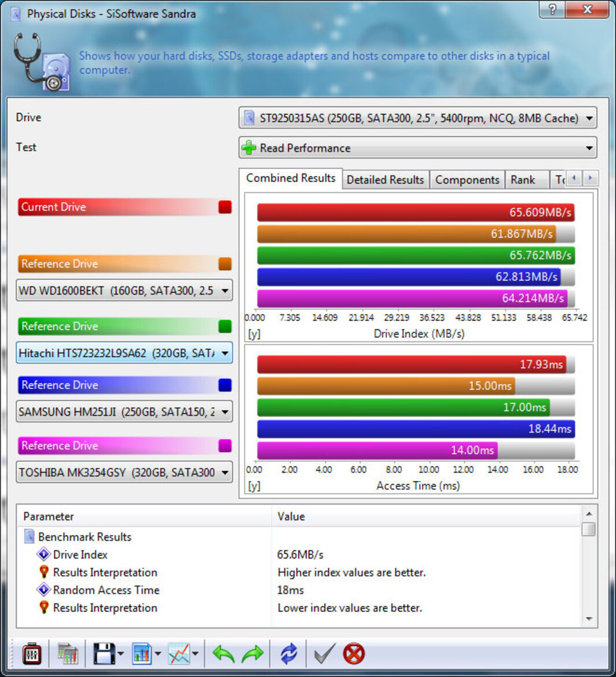Close the Physical Disks window
The image size is (616, 677).
(x=587, y=9)
